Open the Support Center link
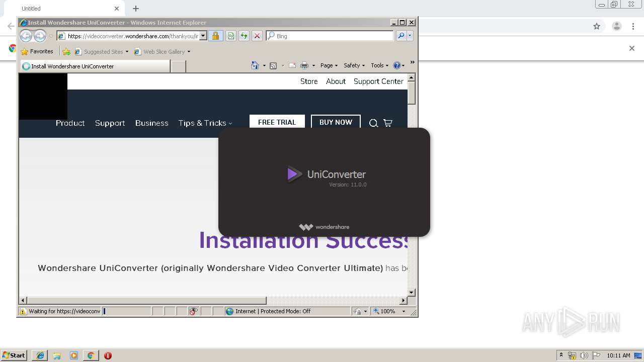Viewport: 644px width, 362px height. [378, 81]
